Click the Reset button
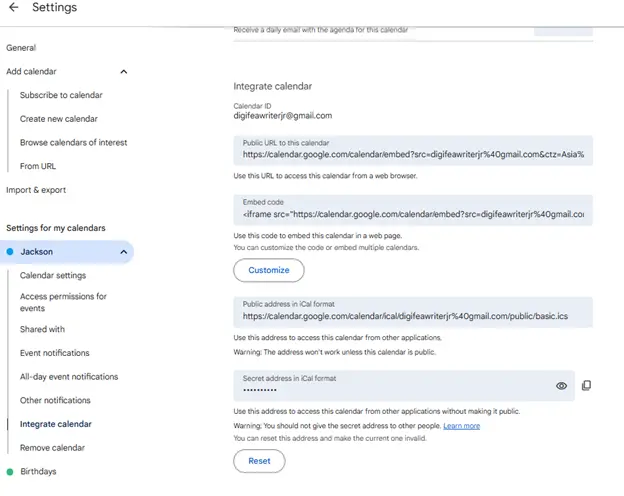The image size is (624, 496). click(x=259, y=461)
